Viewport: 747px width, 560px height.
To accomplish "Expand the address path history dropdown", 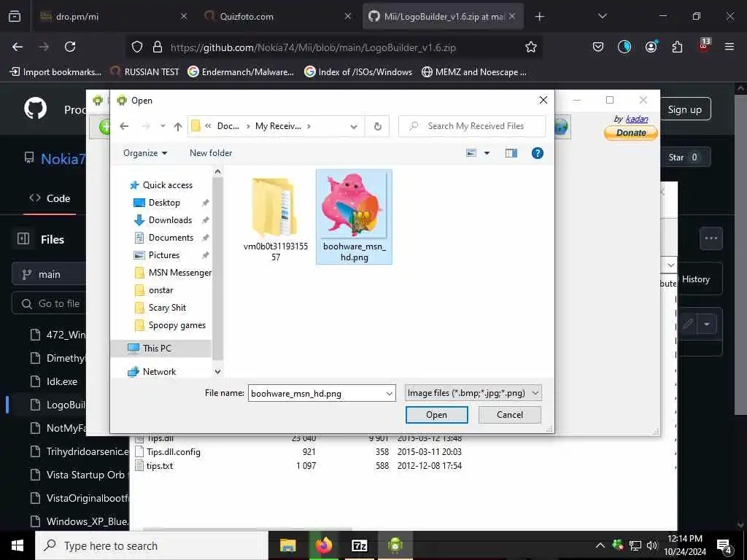I will click(354, 126).
